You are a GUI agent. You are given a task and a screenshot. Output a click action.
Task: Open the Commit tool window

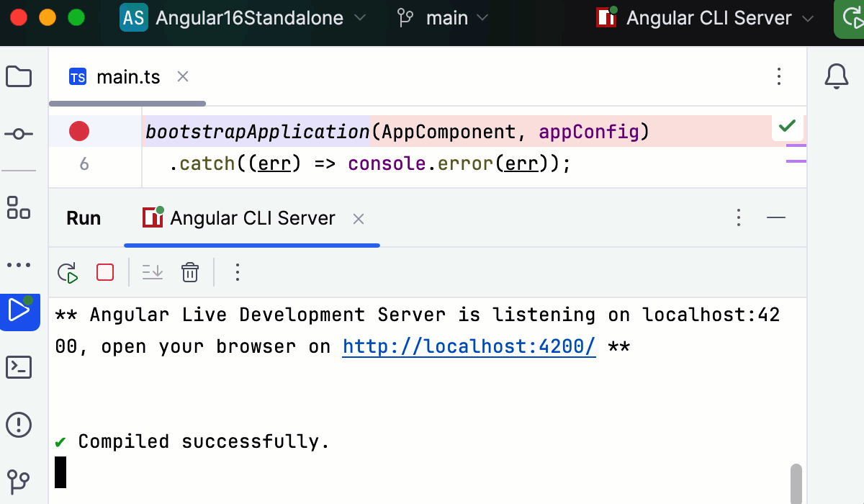[19, 133]
